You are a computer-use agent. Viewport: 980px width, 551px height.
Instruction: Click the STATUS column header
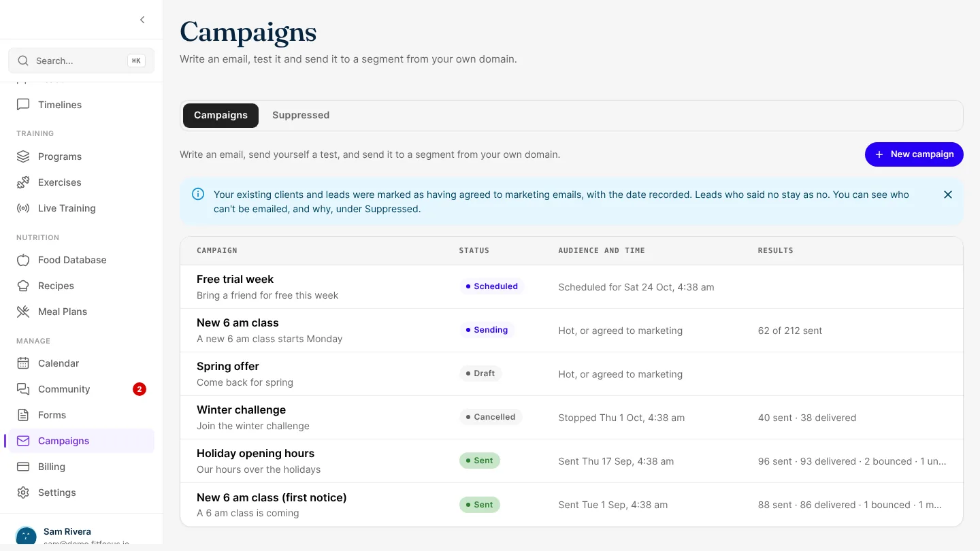point(474,250)
